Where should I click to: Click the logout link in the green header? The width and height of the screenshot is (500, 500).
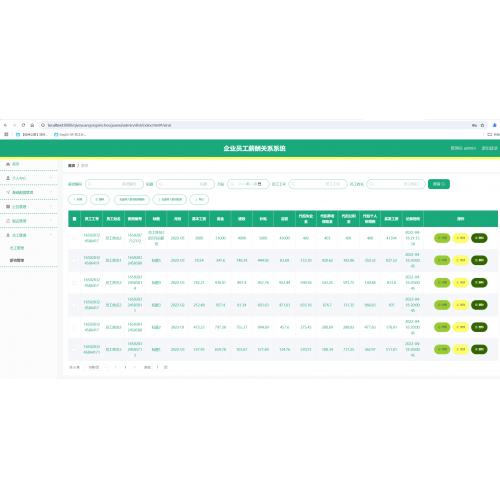[x=490, y=148]
